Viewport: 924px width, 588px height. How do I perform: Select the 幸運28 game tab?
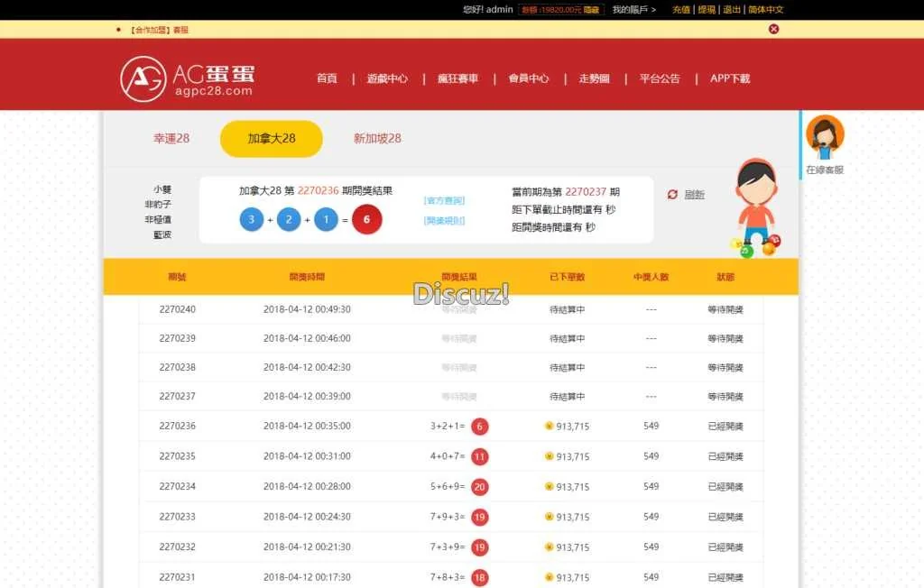171,139
